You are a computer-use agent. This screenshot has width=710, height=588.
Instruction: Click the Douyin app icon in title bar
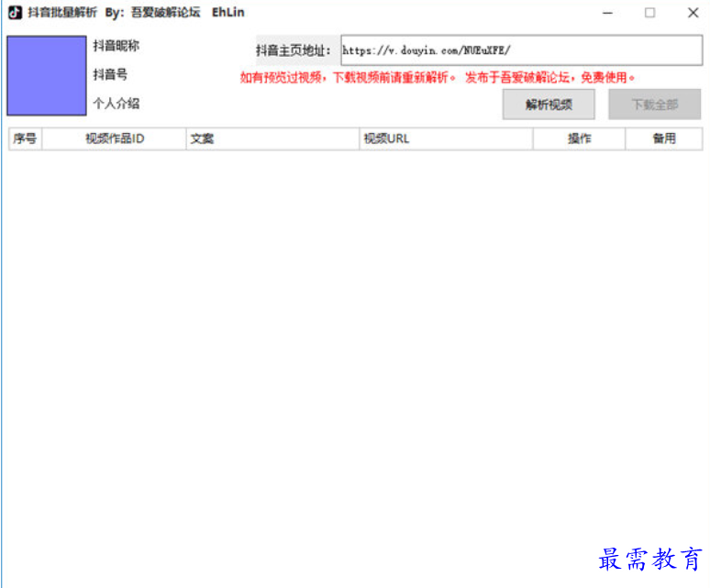15,12
